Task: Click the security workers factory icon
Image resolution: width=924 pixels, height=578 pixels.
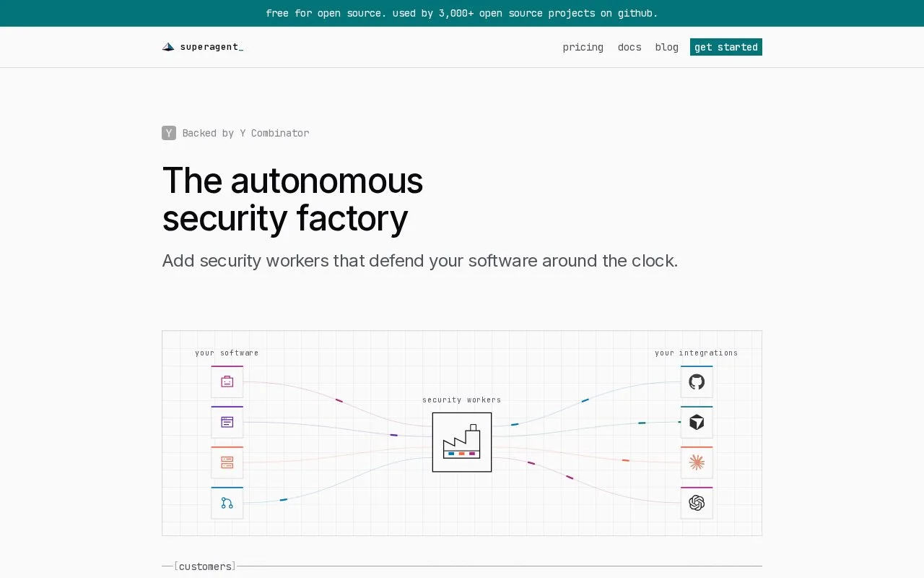Action: (x=462, y=442)
